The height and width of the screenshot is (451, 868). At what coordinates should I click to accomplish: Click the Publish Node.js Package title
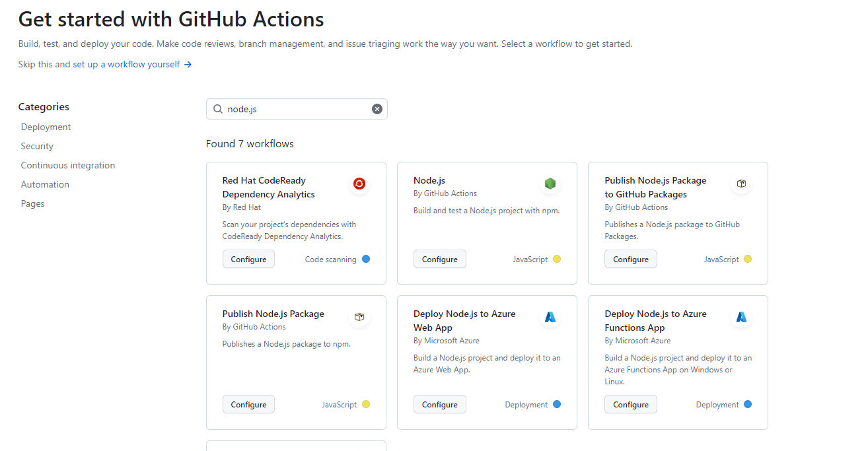pos(273,314)
